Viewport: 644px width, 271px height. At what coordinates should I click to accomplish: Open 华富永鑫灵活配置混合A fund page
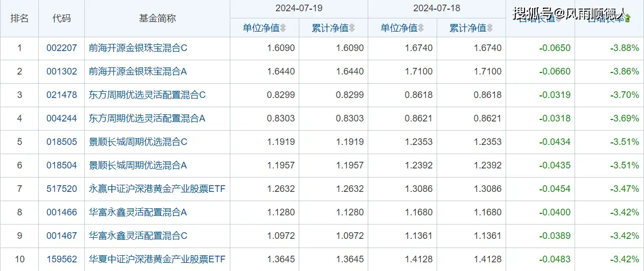[x=138, y=212]
